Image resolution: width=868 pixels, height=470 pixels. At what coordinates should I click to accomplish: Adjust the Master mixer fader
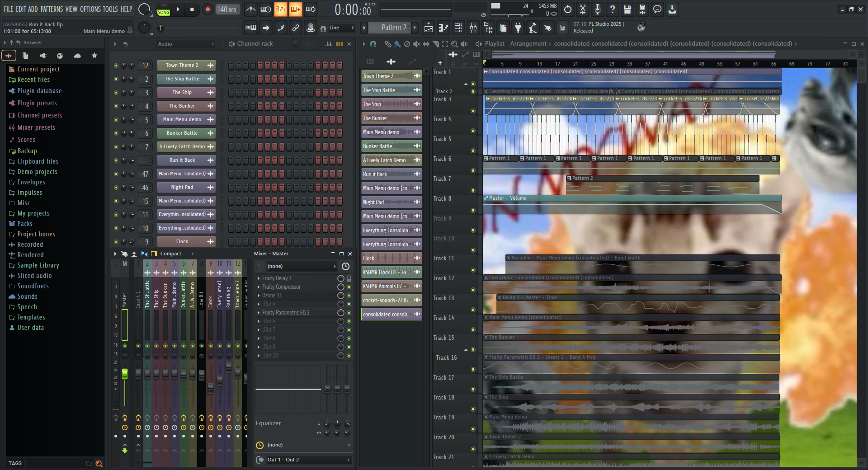(x=125, y=374)
